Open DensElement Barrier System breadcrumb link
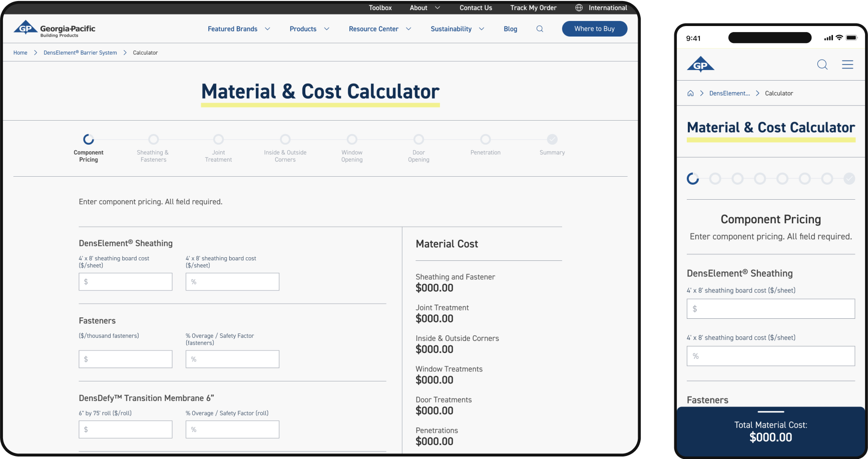This screenshot has height=459, width=868. click(80, 53)
